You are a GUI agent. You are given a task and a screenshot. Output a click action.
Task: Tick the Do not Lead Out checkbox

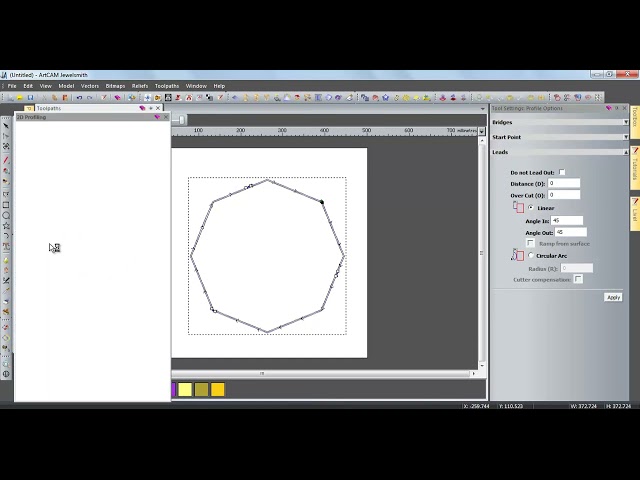[562, 172]
